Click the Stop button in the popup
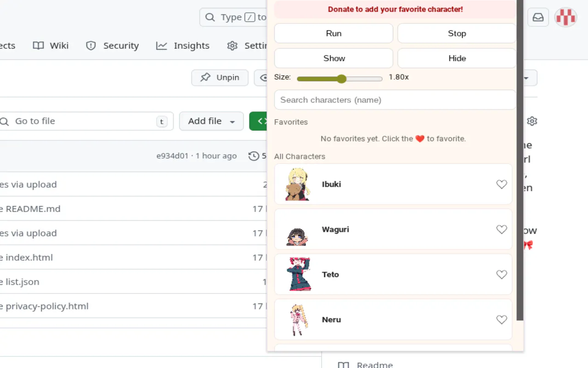588x368 pixels. pos(457,33)
